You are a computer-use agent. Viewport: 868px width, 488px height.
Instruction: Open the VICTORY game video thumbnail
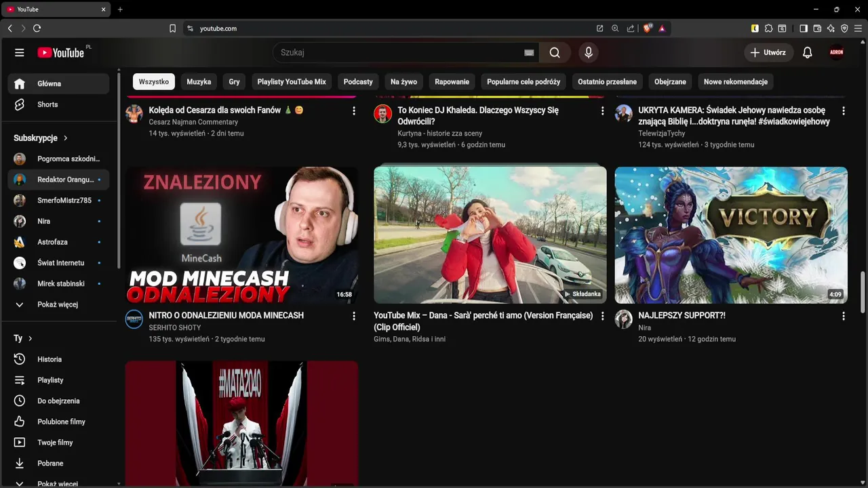coord(731,235)
